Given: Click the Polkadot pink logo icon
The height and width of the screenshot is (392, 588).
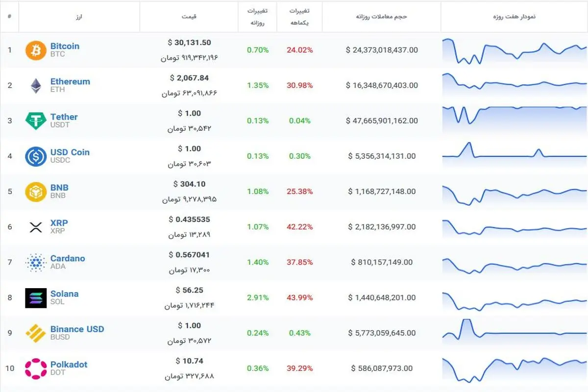Looking at the screenshot, I should (36, 368).
